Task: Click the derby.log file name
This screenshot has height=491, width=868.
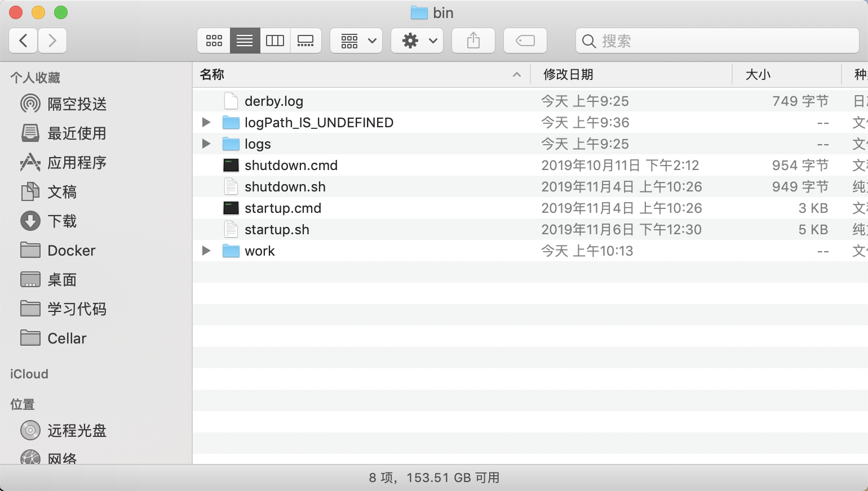Action: [274, 101]
